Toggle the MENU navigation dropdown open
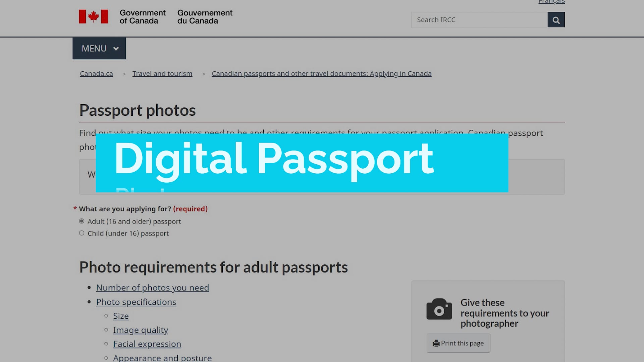644x362 pixels. point(99,48)
